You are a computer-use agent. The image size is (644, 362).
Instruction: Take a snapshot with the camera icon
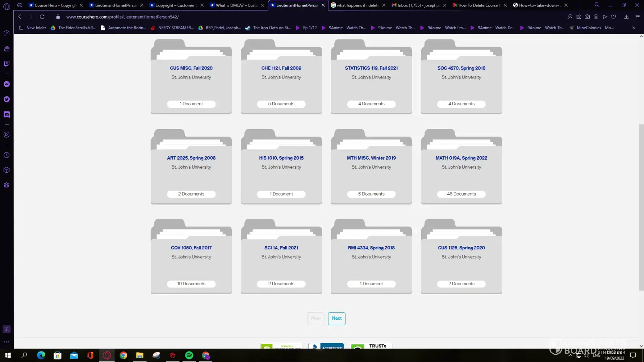[x=587, y=17]
